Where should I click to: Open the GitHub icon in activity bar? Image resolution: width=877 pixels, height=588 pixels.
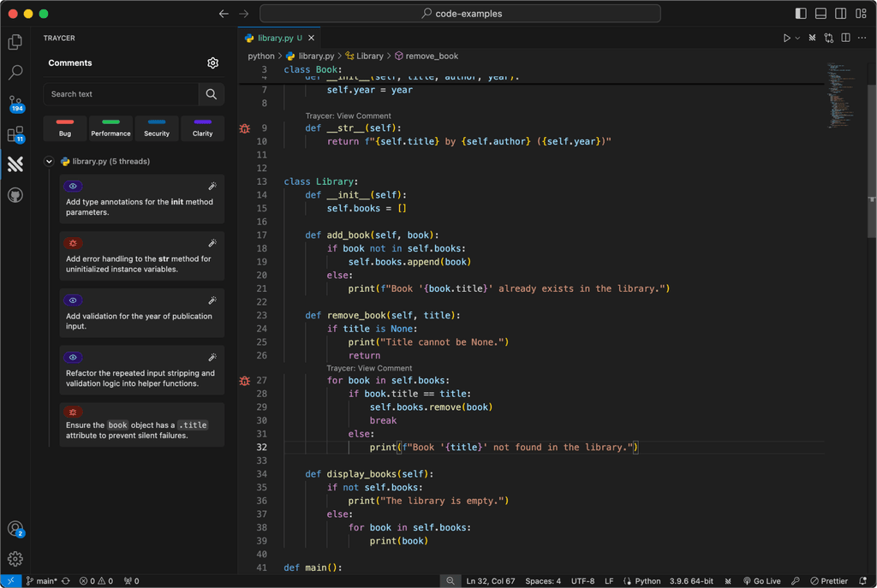(x=15, y=195)
